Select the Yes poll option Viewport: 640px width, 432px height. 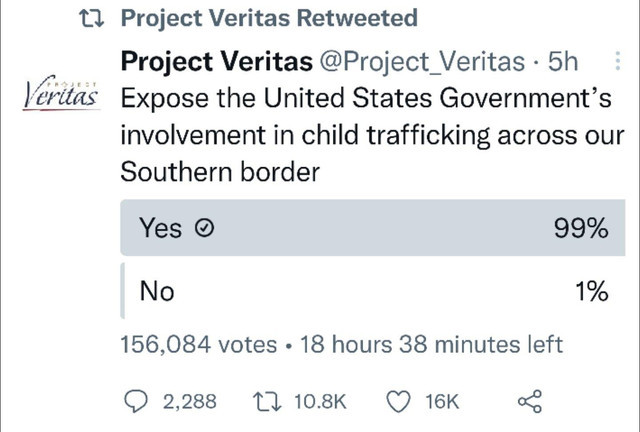coord(372,228)
